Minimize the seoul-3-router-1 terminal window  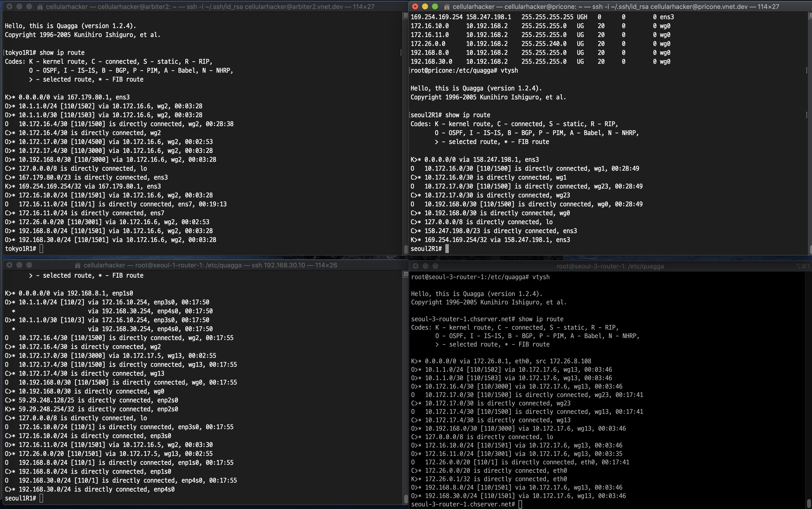(x=426, y=266)
